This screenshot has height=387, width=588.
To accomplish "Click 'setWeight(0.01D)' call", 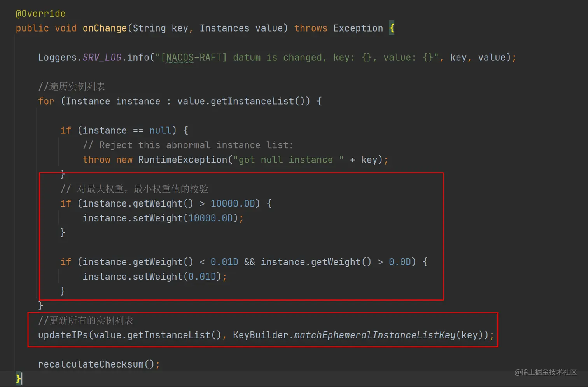I will 177,277.
